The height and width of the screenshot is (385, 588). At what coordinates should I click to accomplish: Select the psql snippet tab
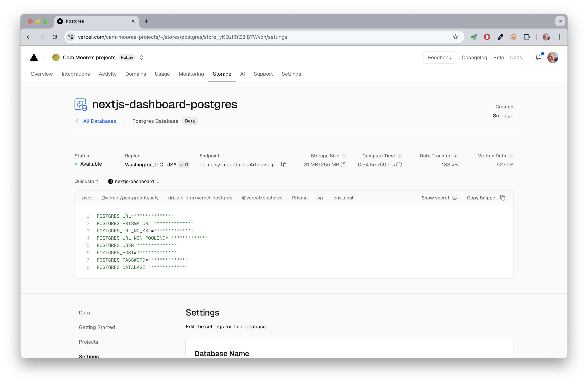(87, 198)
